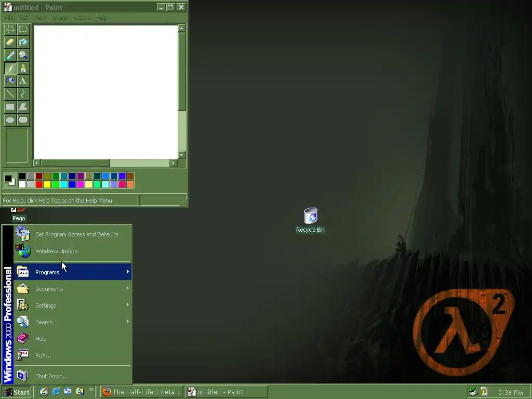Select the Rectangle shape tool
Screen dimensions: 532x399
point(10,107)
